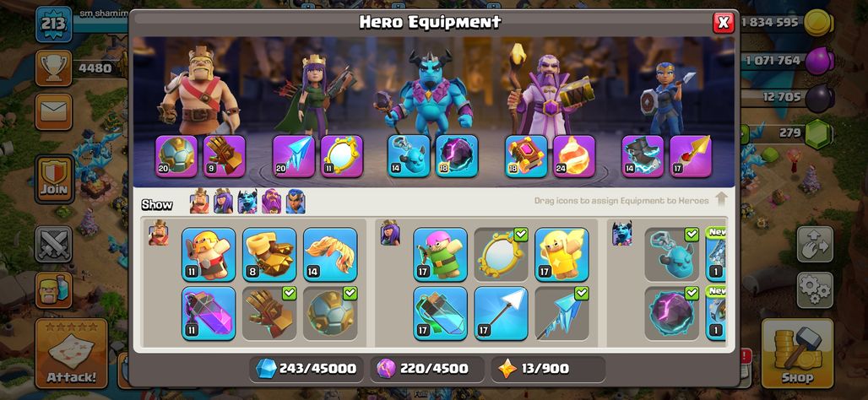The image size is (868, 400).
Task: Toggle Archer Queen filter in Show row
Action: tap(223, 202)
